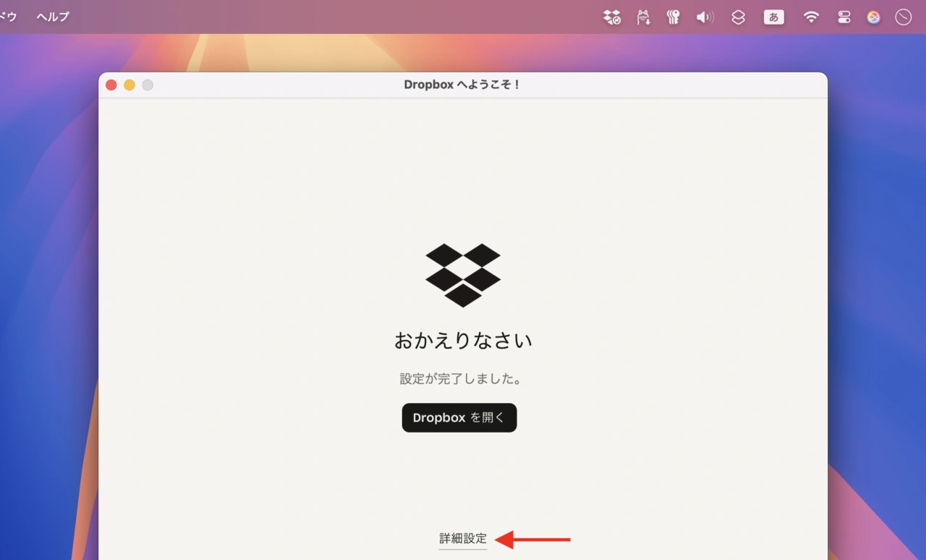Open the Ollama llama menu bar icon
The width and height of the screenshot is (926, 560).
(x=643, y=17)
